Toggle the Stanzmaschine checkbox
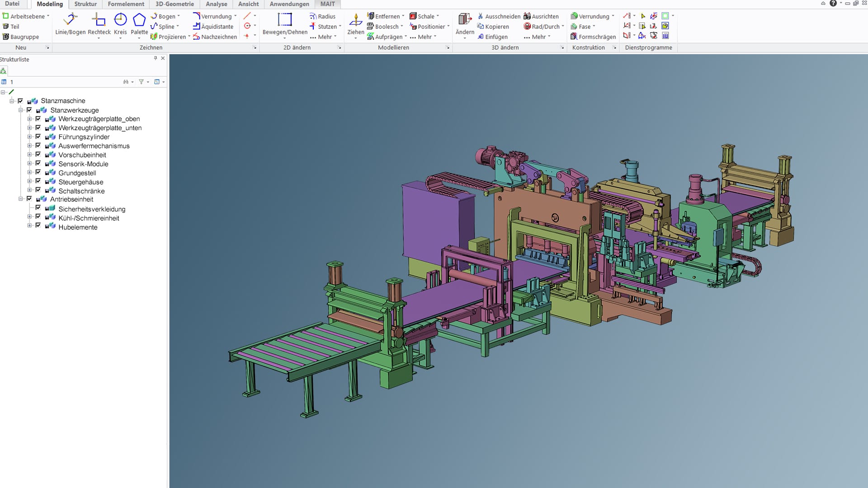 (x=20, y=101)
